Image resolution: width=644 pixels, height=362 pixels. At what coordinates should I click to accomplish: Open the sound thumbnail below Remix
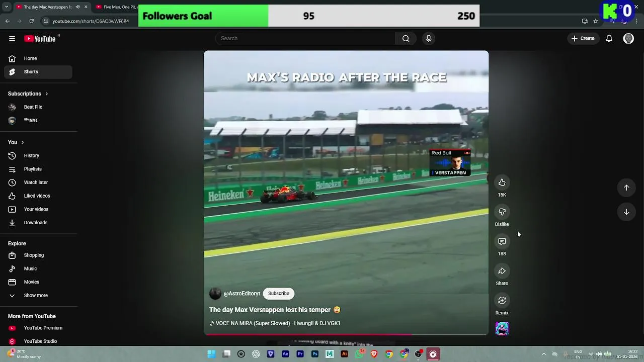[502, 328]
